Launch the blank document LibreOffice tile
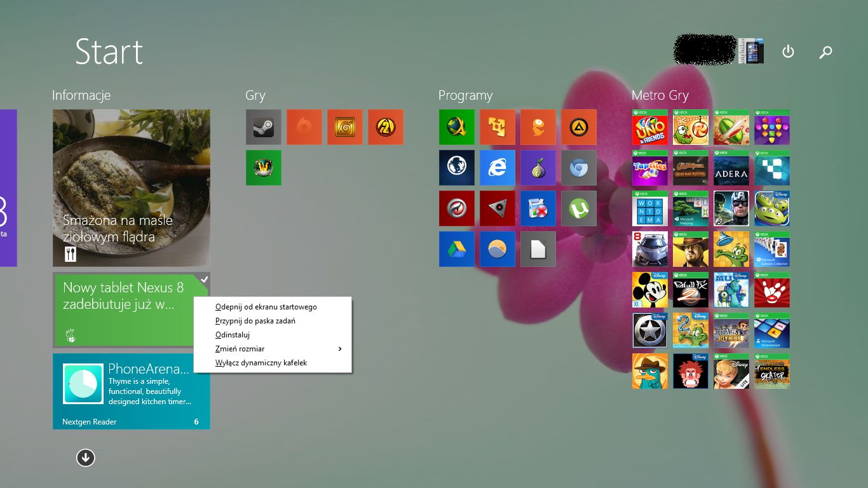This screenshot has height=488, width=868. pyautogui.click(x=538, y=249)
